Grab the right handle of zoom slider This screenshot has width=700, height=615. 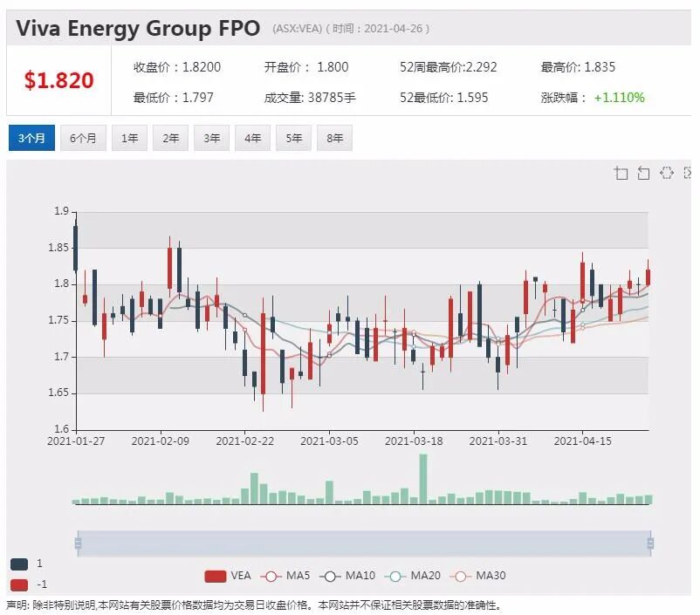[x=650, y=543]
